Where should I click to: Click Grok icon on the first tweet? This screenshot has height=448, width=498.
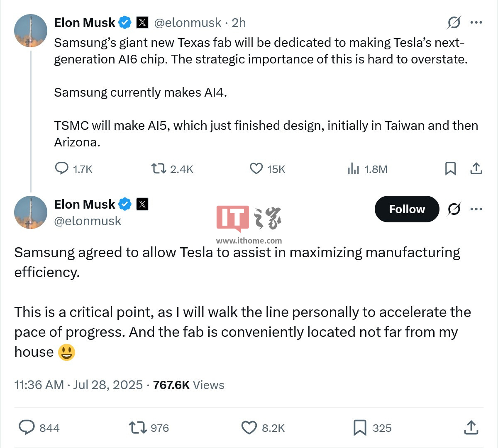click(454, 22)
